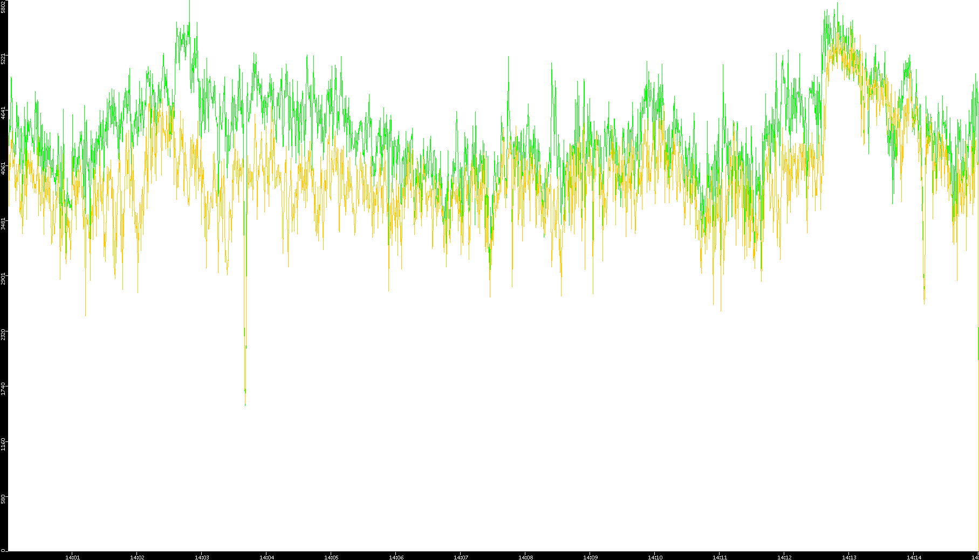Click the 0 origin label on value axis

point(4,550)
